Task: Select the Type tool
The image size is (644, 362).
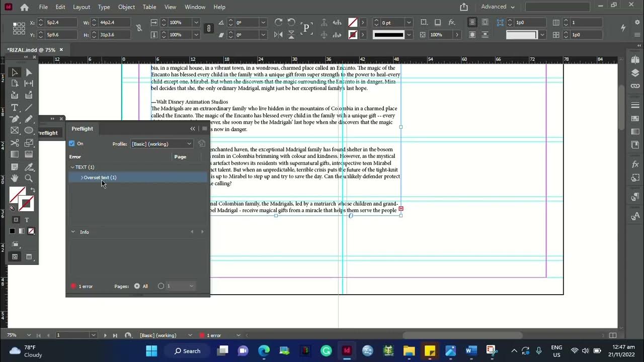Action: pos(15,108)
